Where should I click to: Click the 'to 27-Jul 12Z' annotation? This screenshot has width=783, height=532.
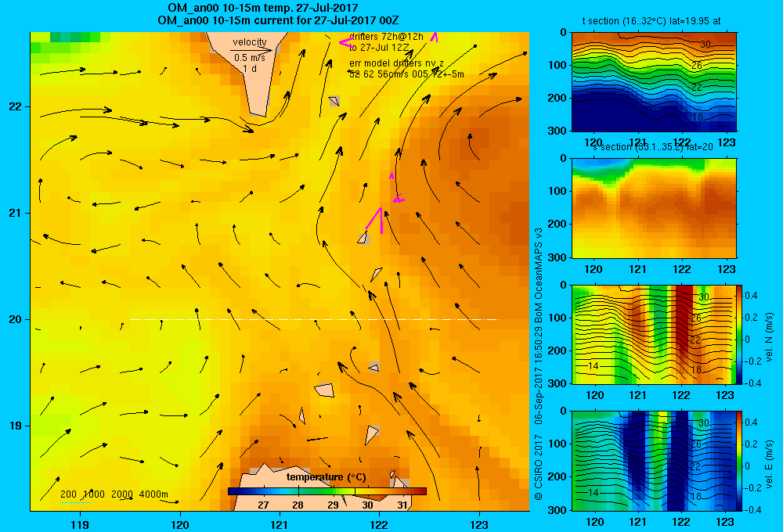pyautogui.click(x=379, y=48)
